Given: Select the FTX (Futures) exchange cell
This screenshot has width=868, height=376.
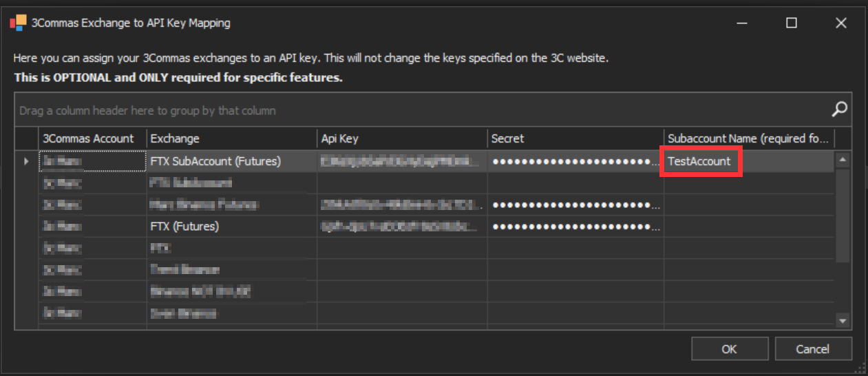Looking at the screenshot, I should pyautogui.click(x=232, y=226).
